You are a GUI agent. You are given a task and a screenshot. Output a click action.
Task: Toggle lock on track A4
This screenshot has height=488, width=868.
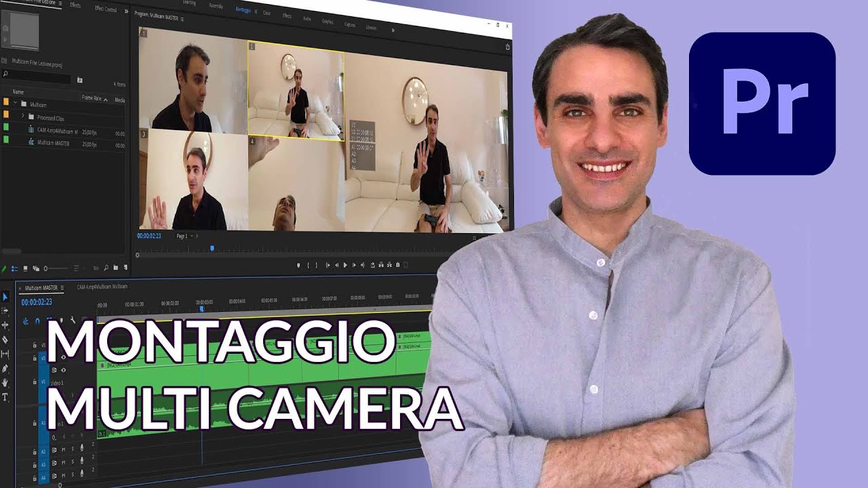pyautogui.click(x=35, y=479)
